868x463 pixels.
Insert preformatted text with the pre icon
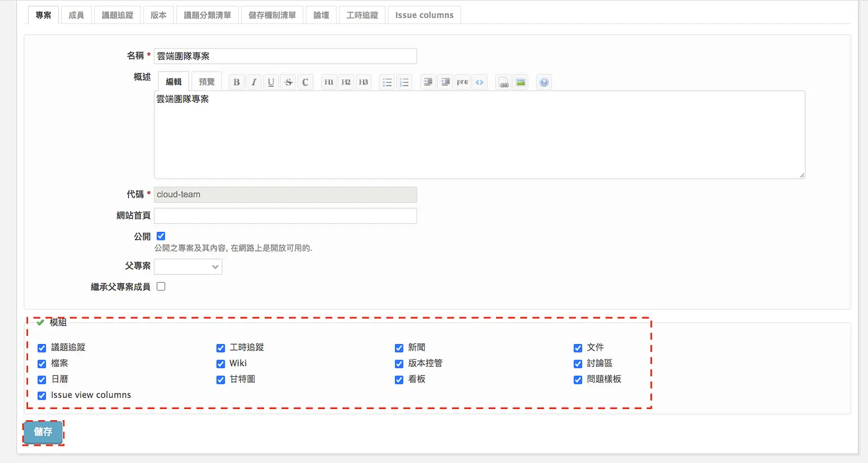[x=463, y=82]
